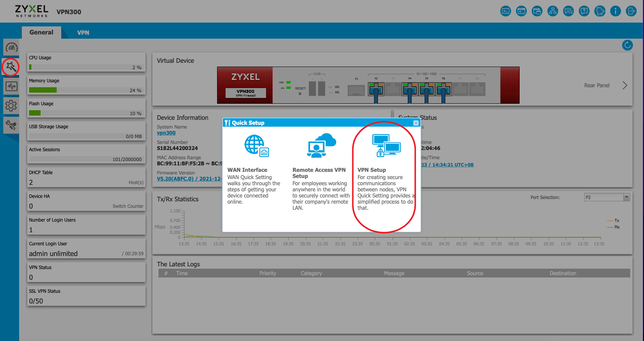Click port P1 on the virtual device
The image size is (644, 341).
tap(356, 90)
